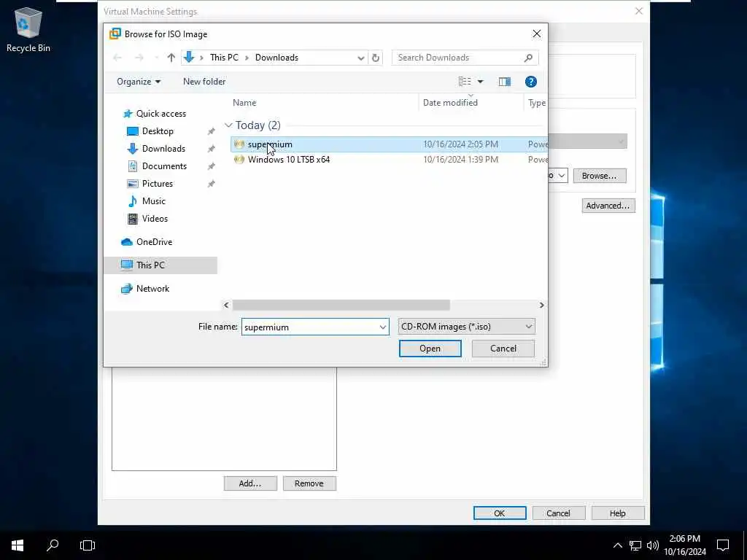Screen dimensions: 747x560
Task: Expand the address bar history dropdown
Action: [360, 58]
